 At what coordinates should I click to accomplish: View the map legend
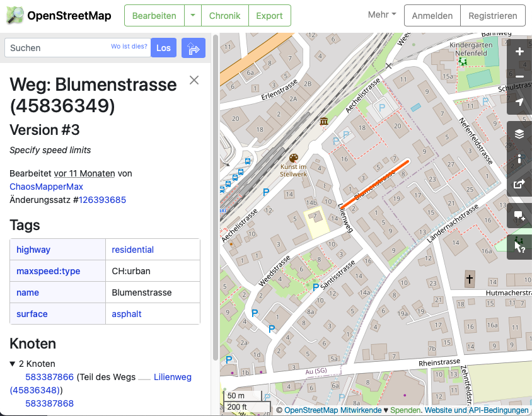[x=519, y=159]
